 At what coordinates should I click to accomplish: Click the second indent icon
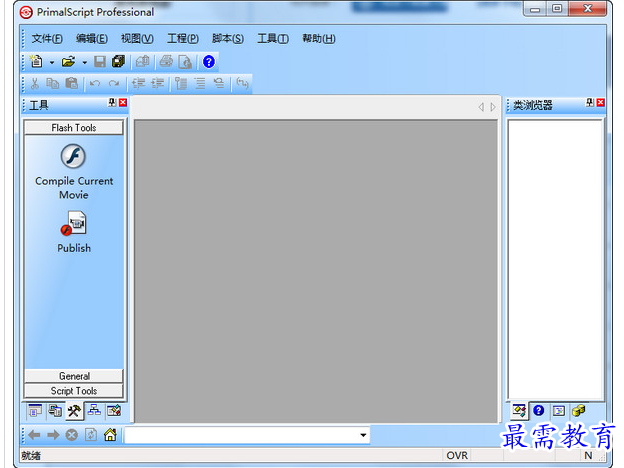(x=158, y=84)
